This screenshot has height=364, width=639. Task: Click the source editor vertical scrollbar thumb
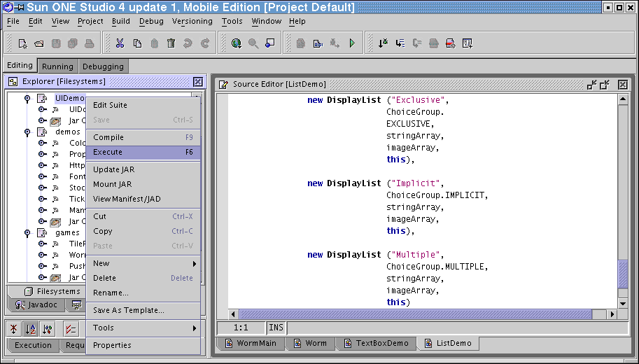tap(622, 274)
